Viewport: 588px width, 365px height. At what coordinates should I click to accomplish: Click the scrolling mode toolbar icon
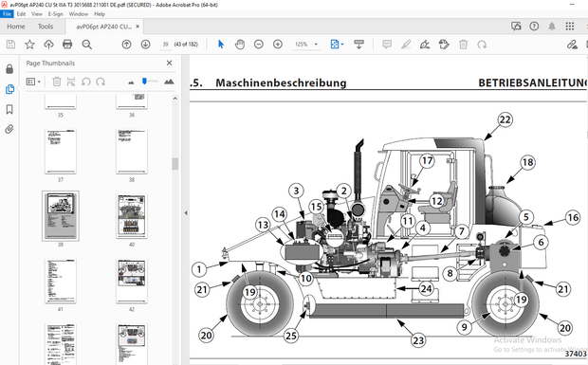tap(358, 45)
